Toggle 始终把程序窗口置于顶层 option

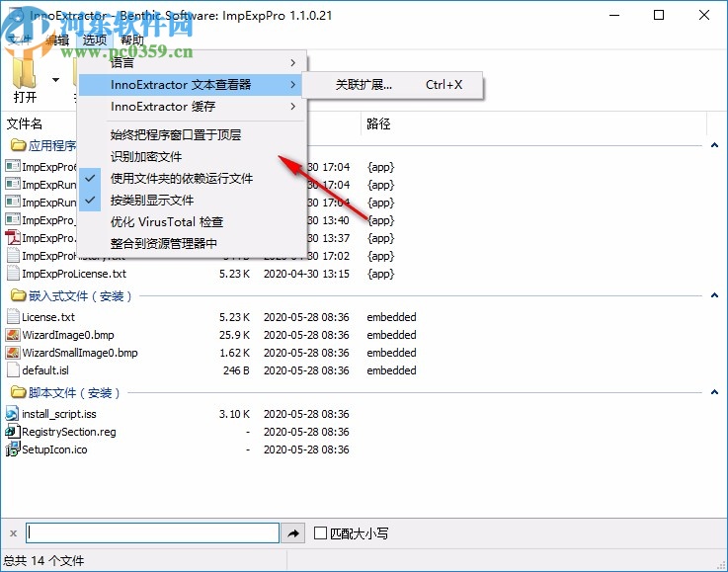pos(193,135)
